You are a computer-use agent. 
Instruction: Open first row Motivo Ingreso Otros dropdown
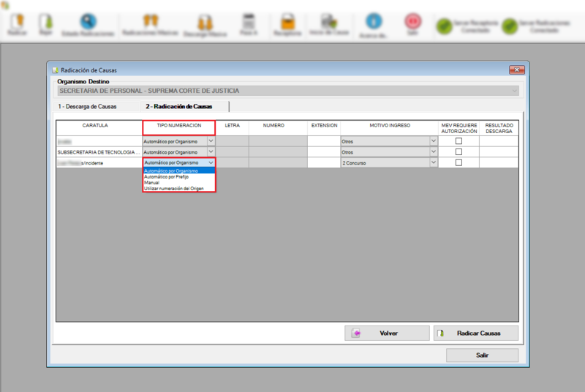coord(433,141)
